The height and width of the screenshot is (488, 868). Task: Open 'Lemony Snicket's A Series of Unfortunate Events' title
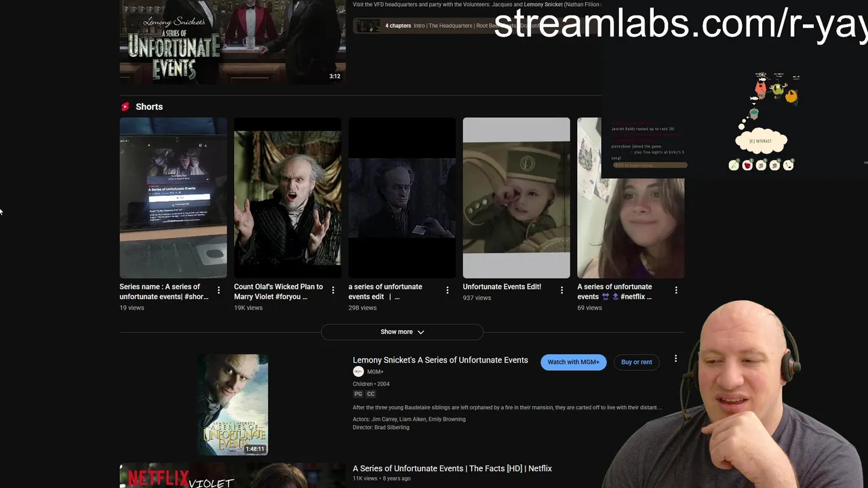[440, 360]
